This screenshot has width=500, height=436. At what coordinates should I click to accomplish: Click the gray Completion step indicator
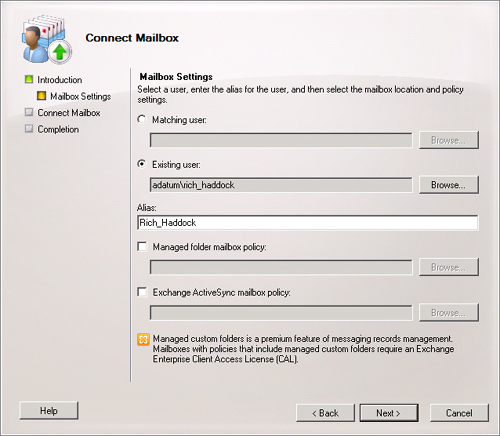[29, 129]
